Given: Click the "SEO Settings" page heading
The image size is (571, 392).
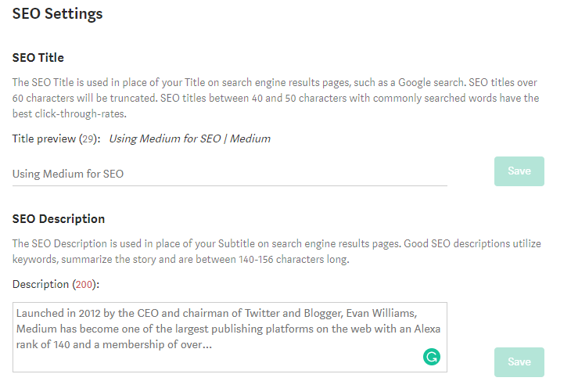Looking at the screenshot, I should click(58, 13).
